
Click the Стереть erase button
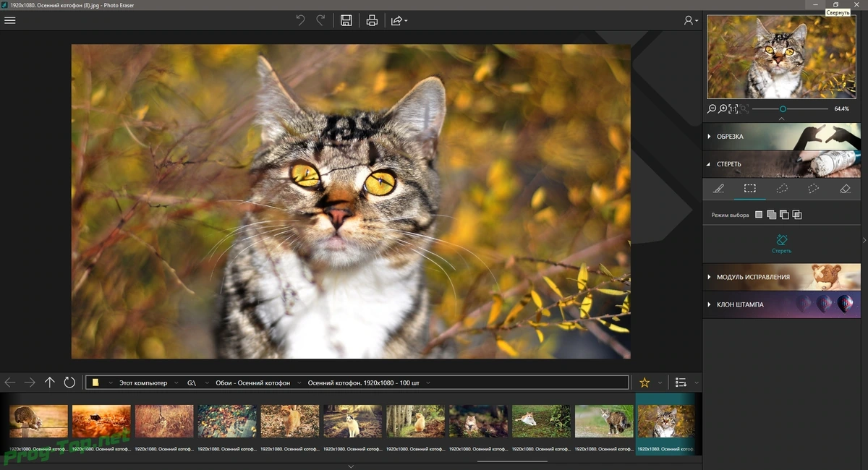pos(782,244)
